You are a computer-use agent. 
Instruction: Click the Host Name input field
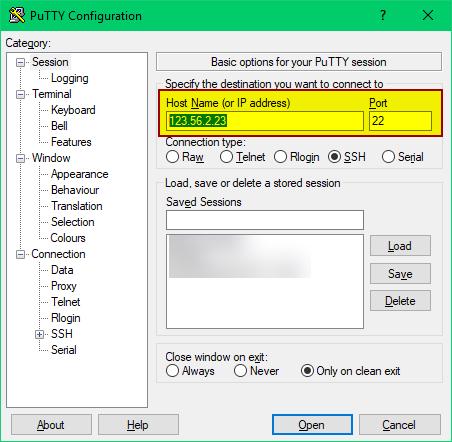click(265, 121)
